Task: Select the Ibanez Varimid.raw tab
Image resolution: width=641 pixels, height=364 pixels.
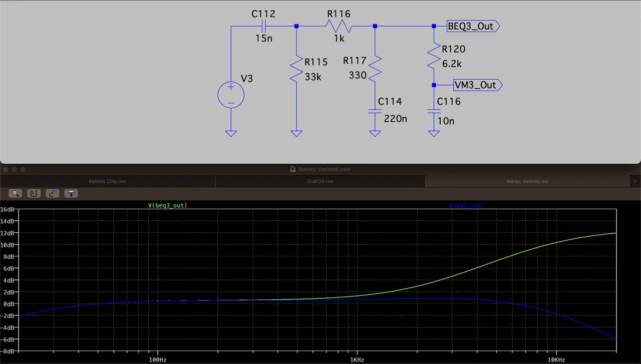Action: point(528,181)
